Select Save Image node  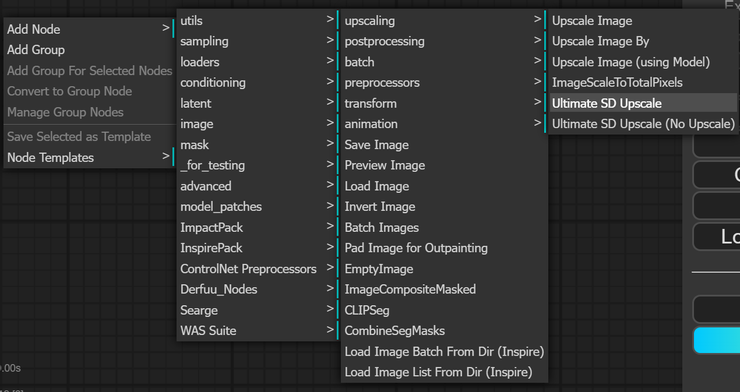tap(443, 144)
